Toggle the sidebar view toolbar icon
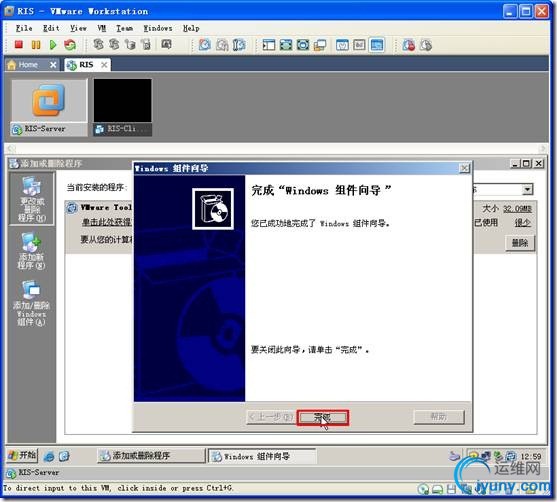Viewport: 557px width, 502px height. (x=269, y=45)
